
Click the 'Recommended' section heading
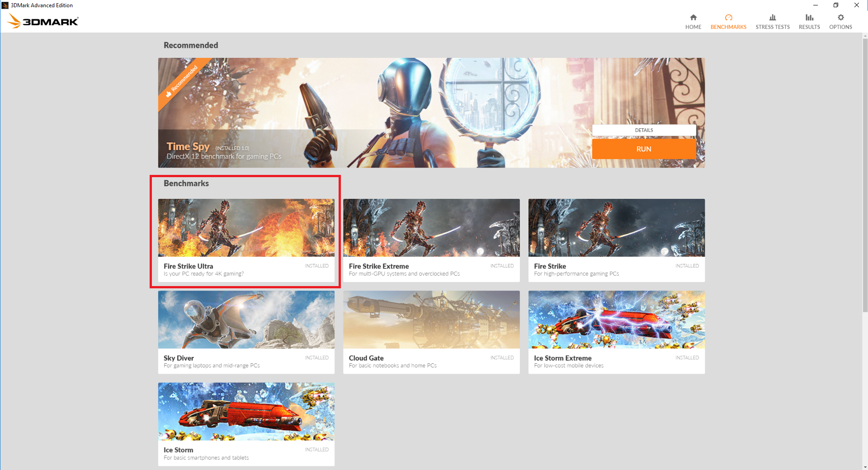tap(191, 45)
